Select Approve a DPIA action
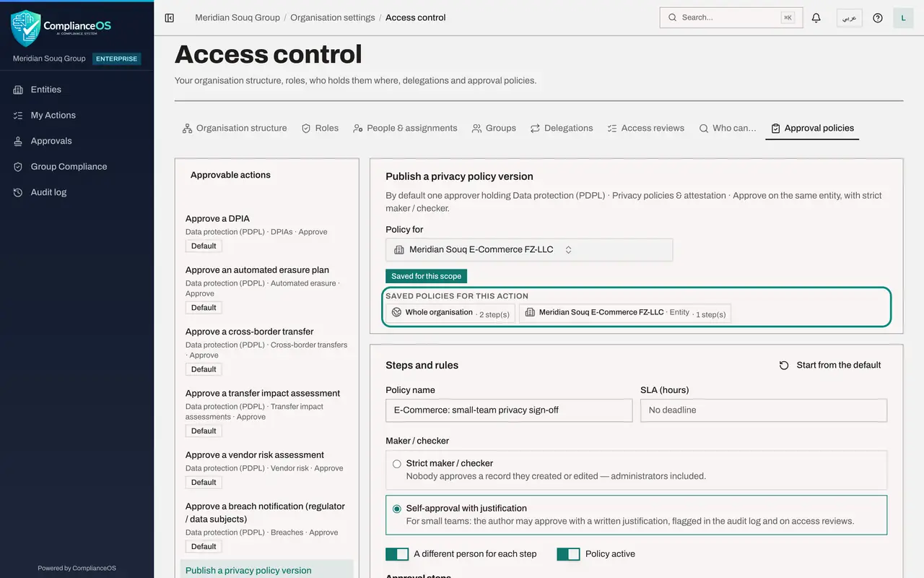 tap(267, 232)
